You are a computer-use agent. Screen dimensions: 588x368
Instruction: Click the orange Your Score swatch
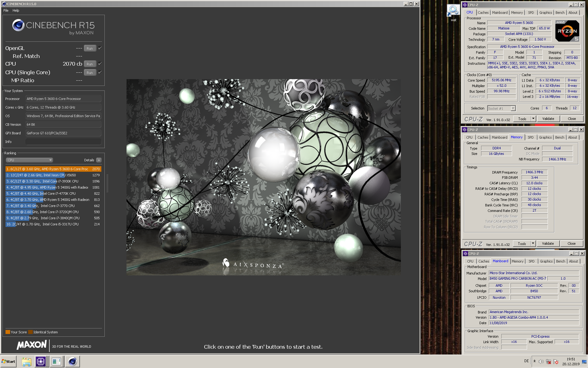(8, 332)
